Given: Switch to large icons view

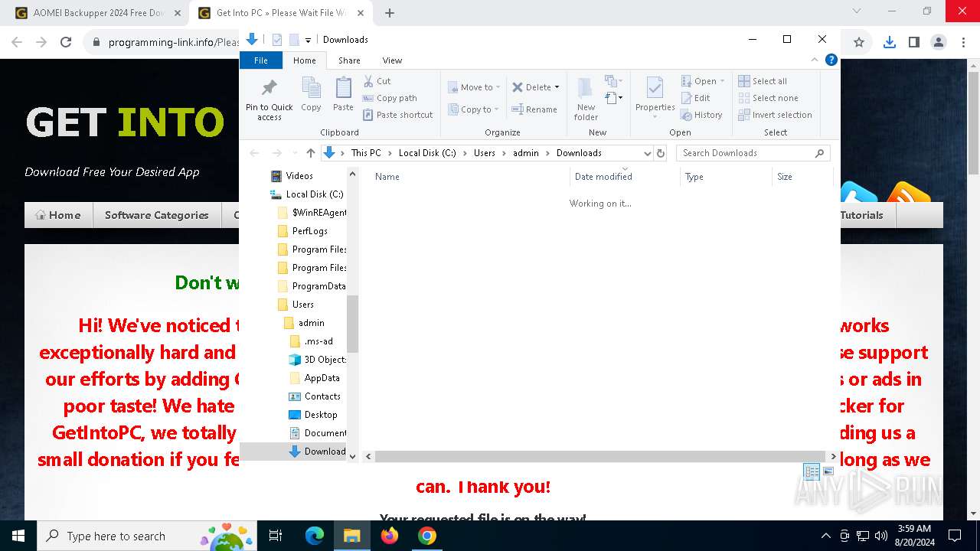Looking at the screenshot, I should coord(828,471).
